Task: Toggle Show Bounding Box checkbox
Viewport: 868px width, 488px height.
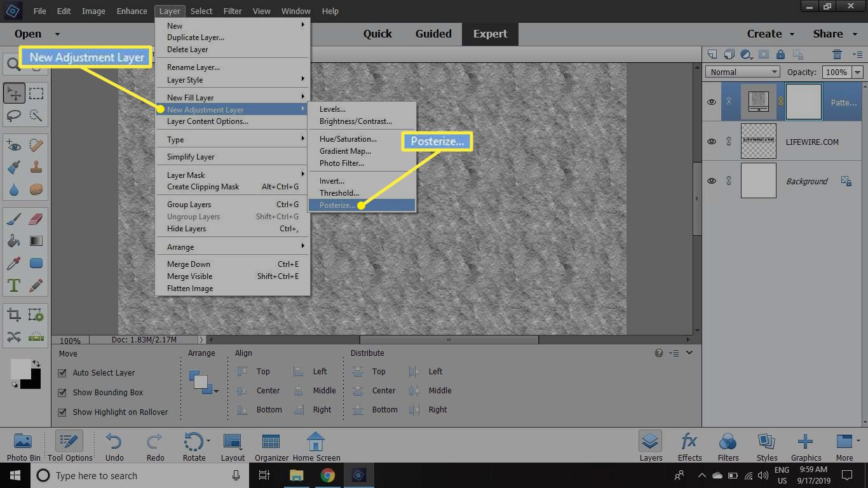Action: pos(62,393)
